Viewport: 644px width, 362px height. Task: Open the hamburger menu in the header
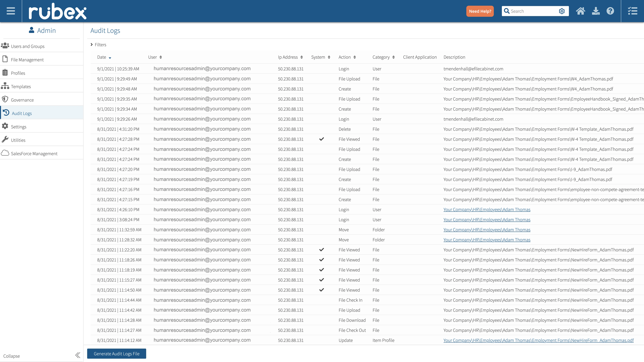[x=11, y=11]
